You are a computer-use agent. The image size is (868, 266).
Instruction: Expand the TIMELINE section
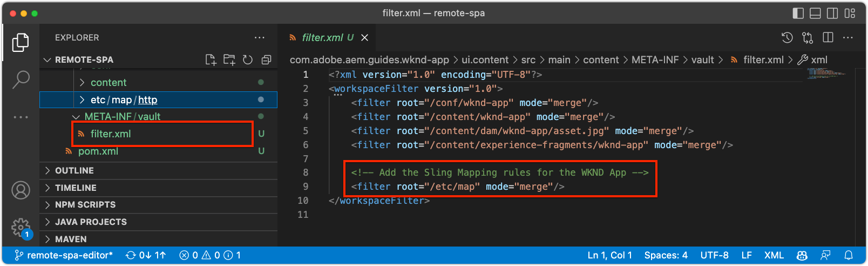click(76, 188)
